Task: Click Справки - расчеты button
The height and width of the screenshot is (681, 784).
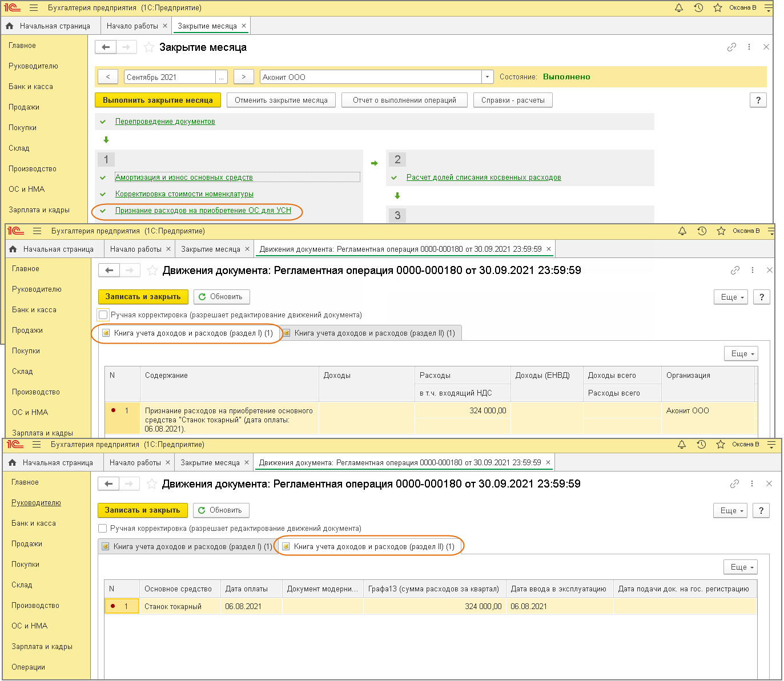Action: [513, 100]
